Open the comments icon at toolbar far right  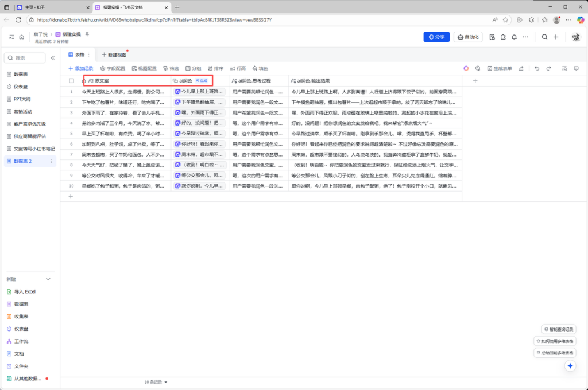coord(576,68)
